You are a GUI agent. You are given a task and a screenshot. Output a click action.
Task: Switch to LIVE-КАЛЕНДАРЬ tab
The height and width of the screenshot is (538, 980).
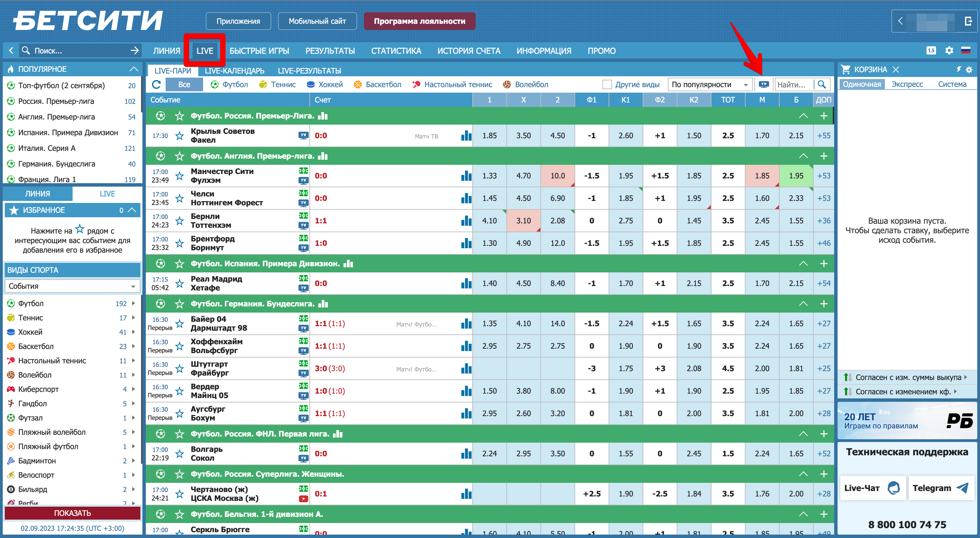pyautogui.click(x=234, y=71)
